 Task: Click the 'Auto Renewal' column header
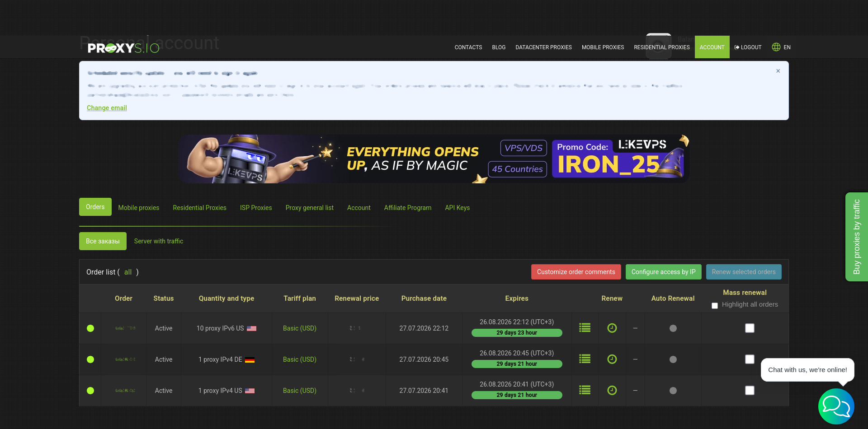point(673,298)
